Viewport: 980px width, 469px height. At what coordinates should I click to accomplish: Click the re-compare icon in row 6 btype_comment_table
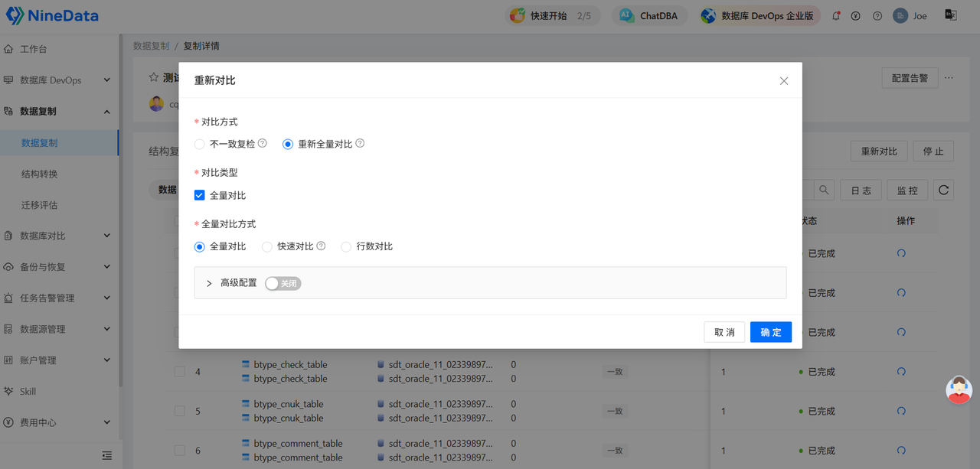point(901,451)
